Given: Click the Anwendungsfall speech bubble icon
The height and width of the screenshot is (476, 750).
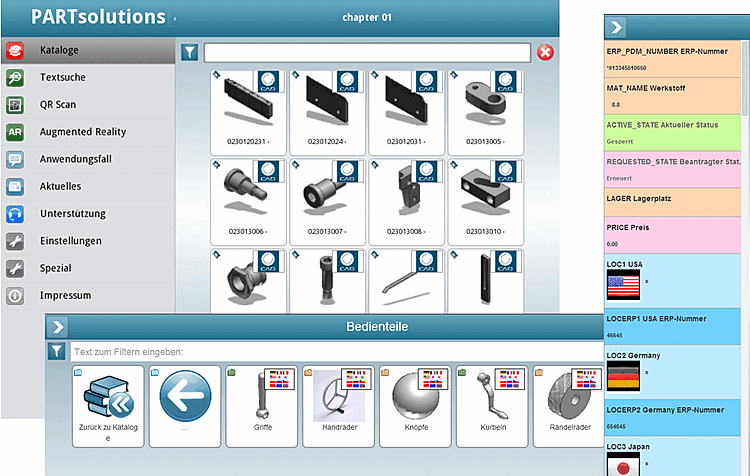Looking at the screenshot, I should pyautogui.click(x=15, y=159).
